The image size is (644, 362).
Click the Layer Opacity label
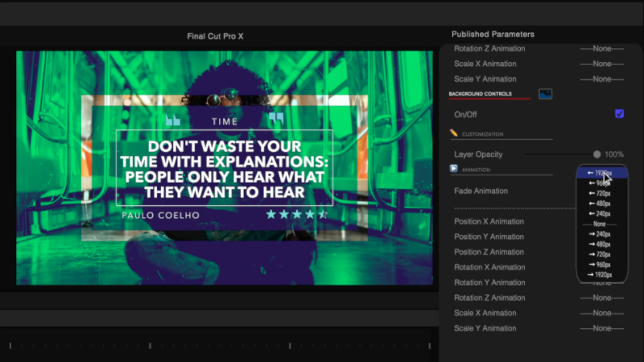click(478, 154)
